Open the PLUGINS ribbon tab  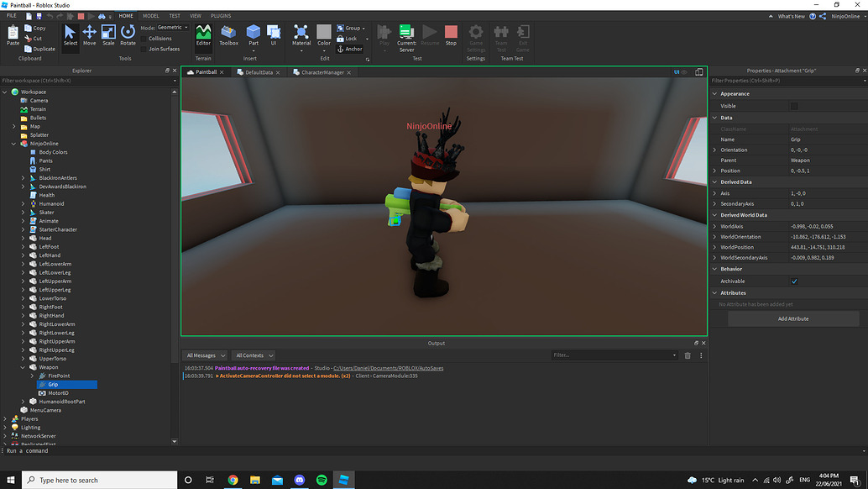(x=221, y=16)
